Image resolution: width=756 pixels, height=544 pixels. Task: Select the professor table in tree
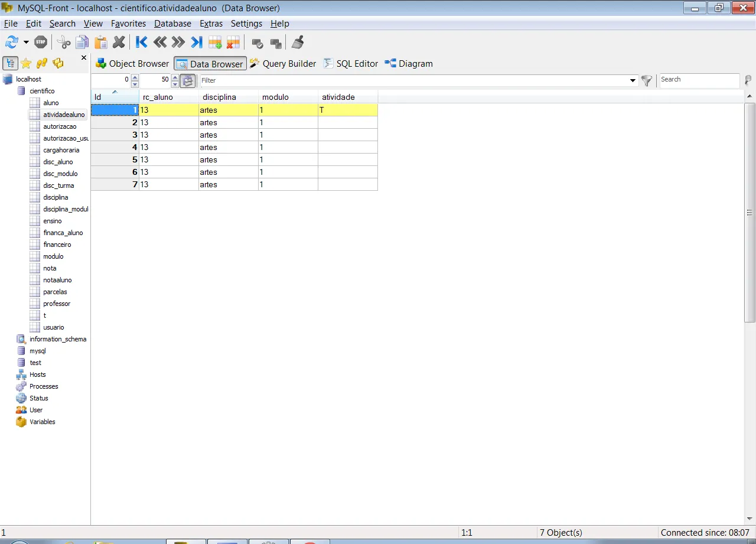(x=56, y=304)
